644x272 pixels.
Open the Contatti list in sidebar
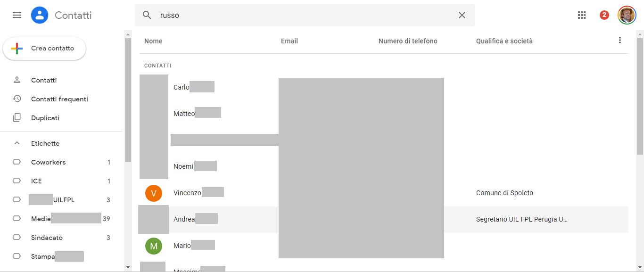44,80
